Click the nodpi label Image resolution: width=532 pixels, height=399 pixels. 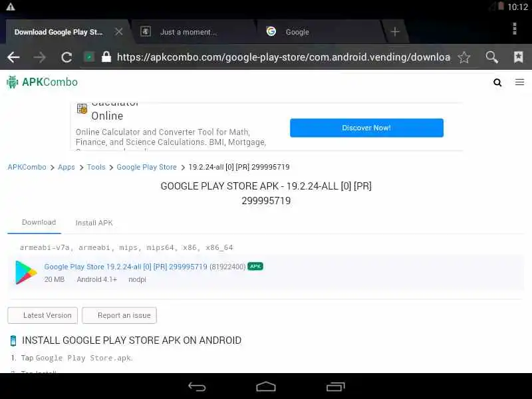(x=137, y=280)
